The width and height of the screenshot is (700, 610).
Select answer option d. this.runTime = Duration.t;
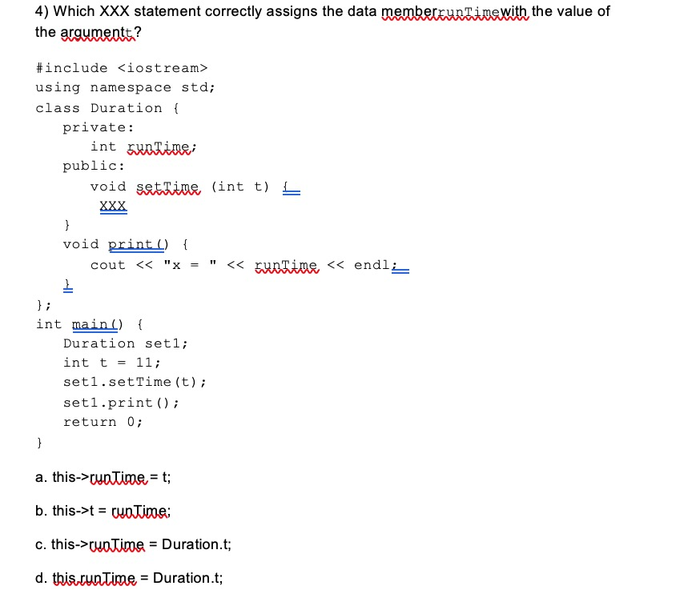tap(129, 578)
